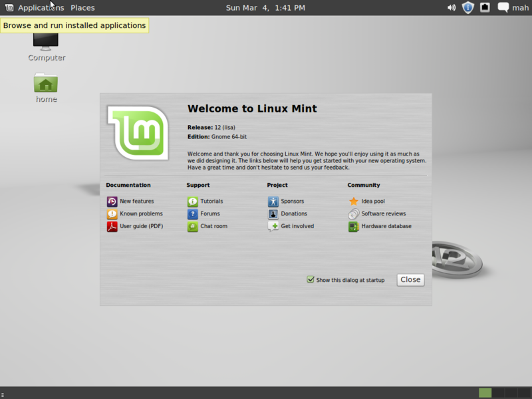532x399 pixels.
Task: Open the User guide PDF icon
Action: tap(112, 226)
